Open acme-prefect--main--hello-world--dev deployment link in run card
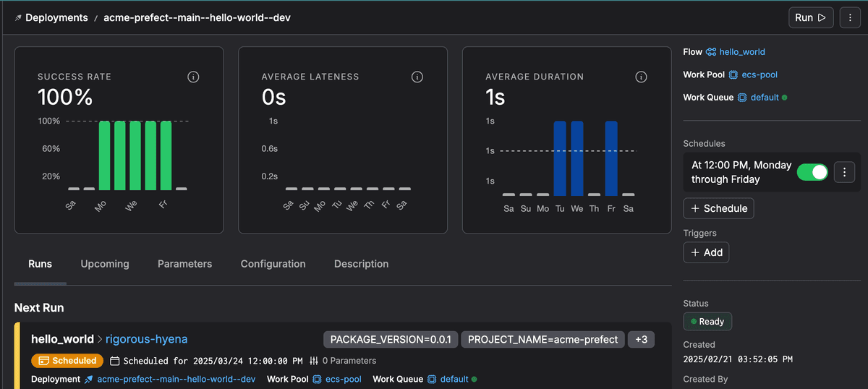 pos(176,379)
